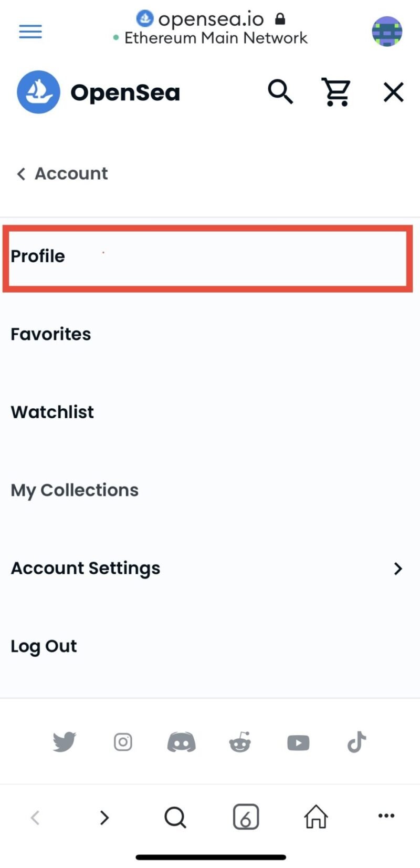Open the YouTube link icon
Image resolution: width=420 pixels, height=868 pixels.
[298, 742]
